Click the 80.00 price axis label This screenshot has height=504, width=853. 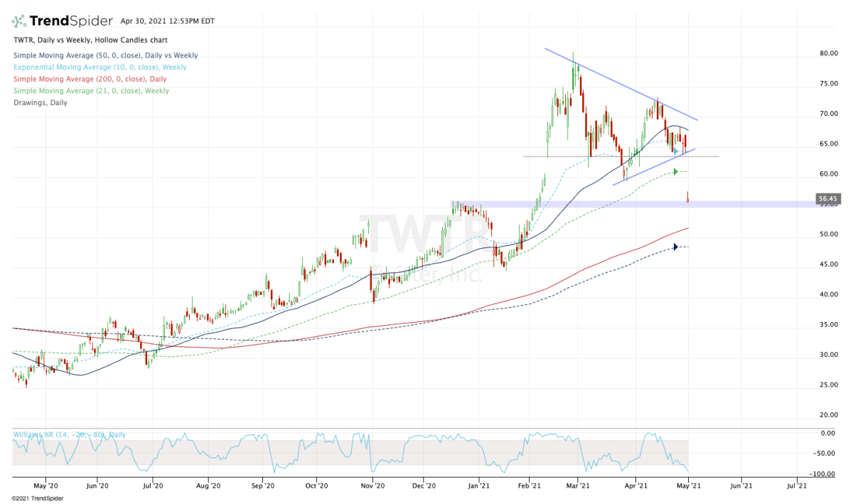tap(825, 53)
